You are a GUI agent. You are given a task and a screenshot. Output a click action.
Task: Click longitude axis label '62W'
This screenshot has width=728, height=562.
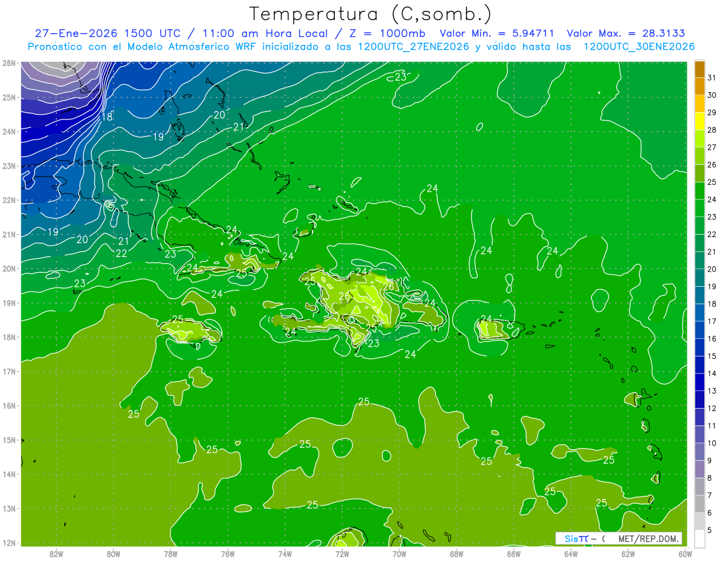point(628,554)
